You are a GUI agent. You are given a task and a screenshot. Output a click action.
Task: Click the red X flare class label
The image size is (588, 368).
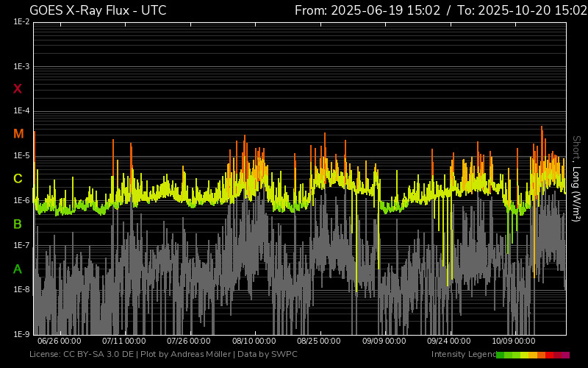pos(18,89)
